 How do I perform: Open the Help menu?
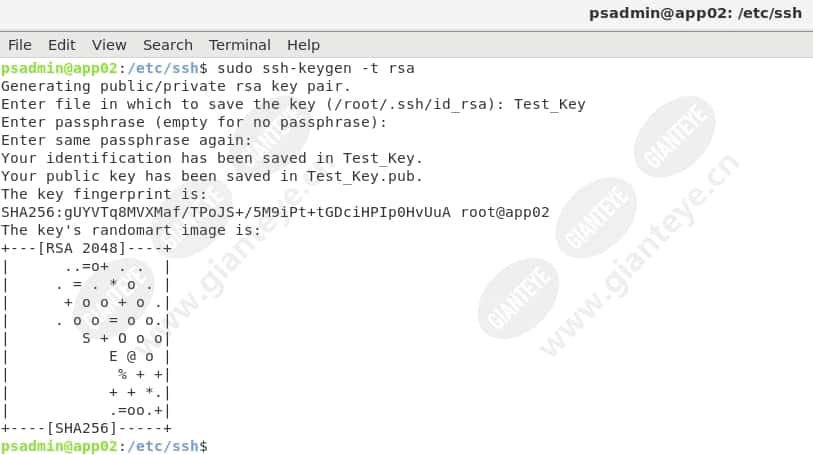[303, 45]
